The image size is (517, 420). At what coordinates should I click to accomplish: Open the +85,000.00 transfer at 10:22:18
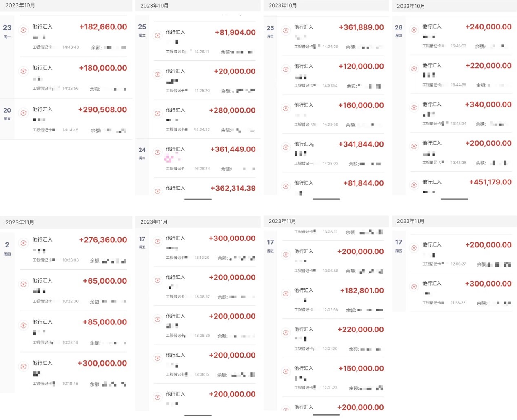[73, 331]
